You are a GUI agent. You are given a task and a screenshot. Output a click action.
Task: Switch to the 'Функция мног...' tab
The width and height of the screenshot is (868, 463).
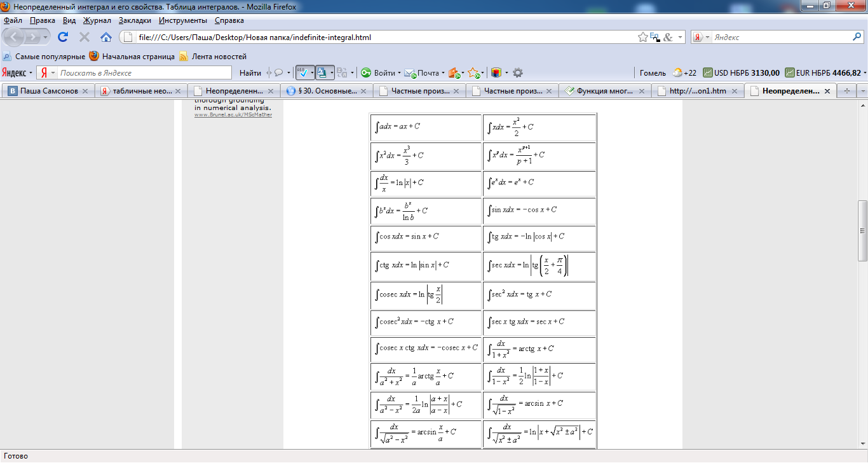(x=606, y=91)
